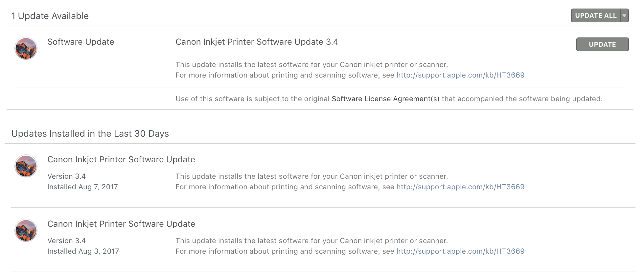Screen dimensions: 644x276
Task: Click the pending update description text
Action: coord(311,65)
